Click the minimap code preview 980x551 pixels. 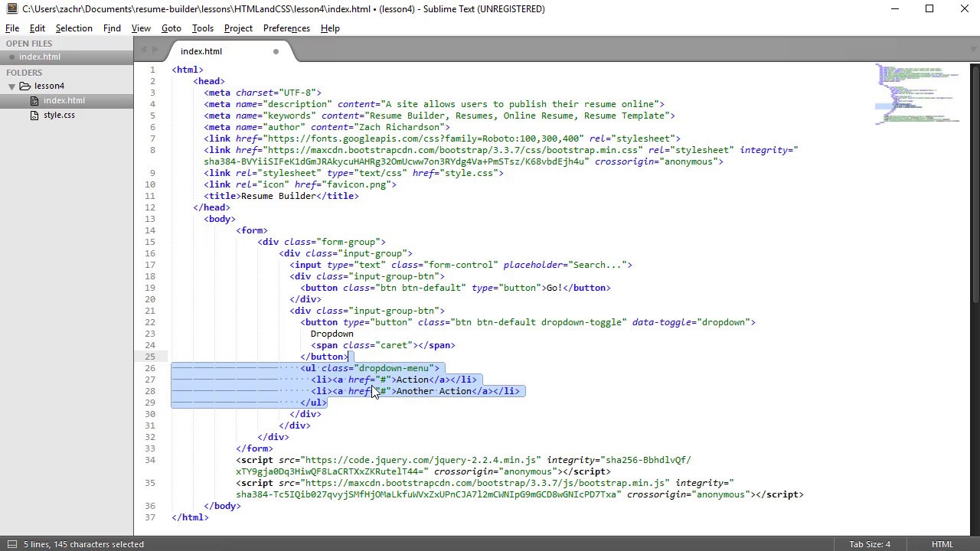click(918, 96)
